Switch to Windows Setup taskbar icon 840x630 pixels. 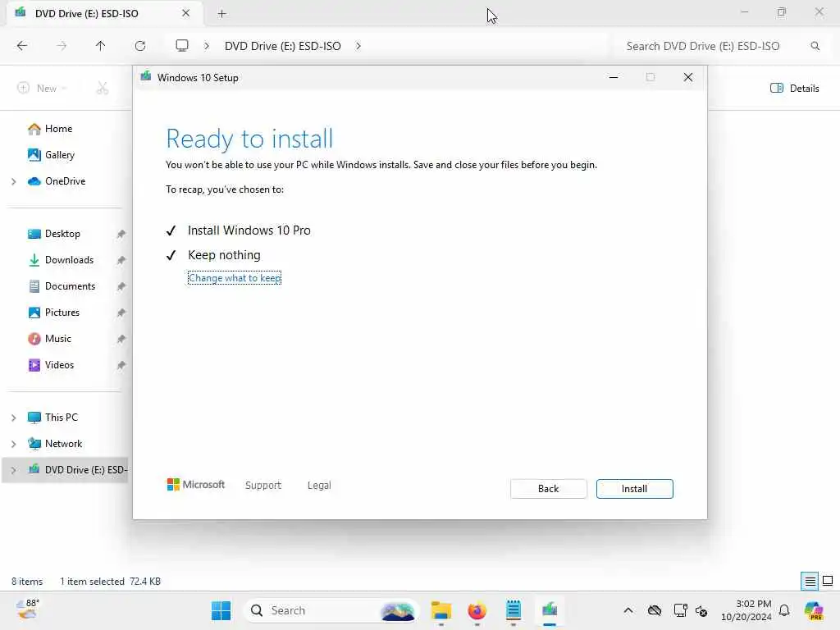coord(550,610)
